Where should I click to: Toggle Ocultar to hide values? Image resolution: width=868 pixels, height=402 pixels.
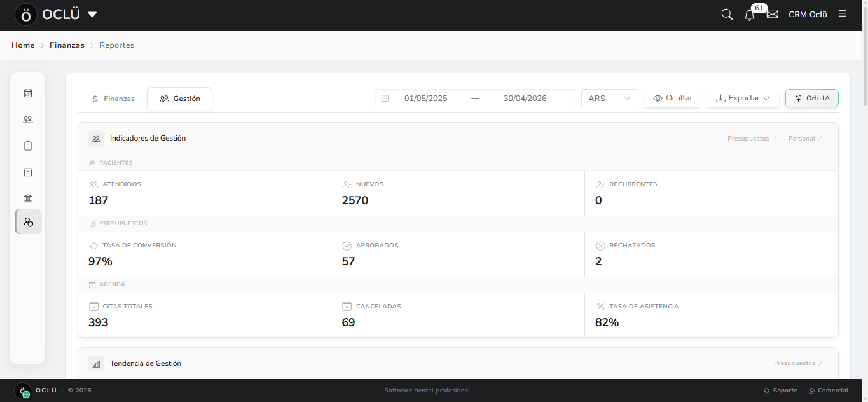(x=673, y=99)
